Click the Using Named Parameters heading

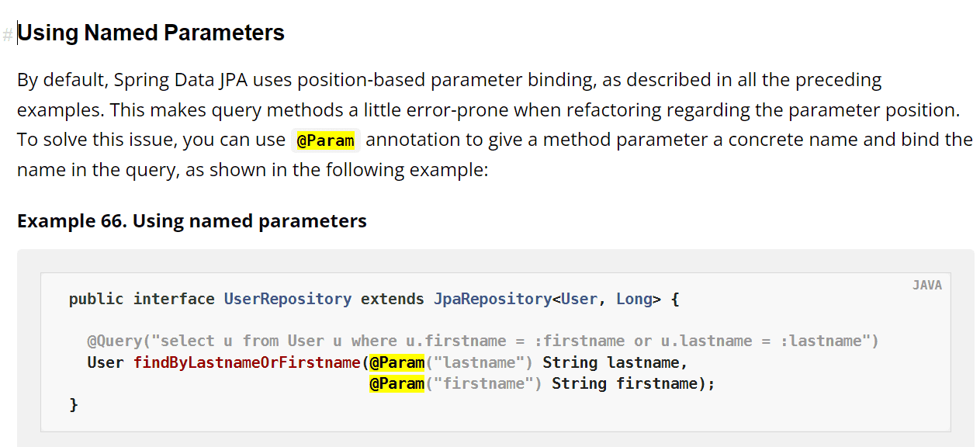(151, 33)
